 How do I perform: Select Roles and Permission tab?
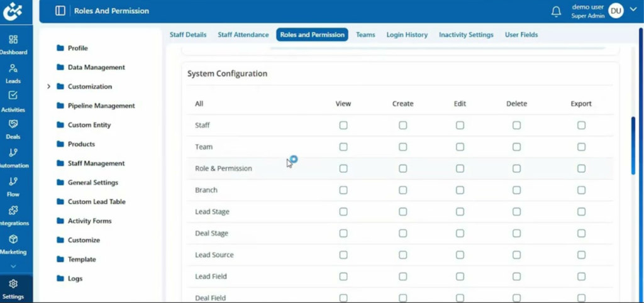pos(312,35)
